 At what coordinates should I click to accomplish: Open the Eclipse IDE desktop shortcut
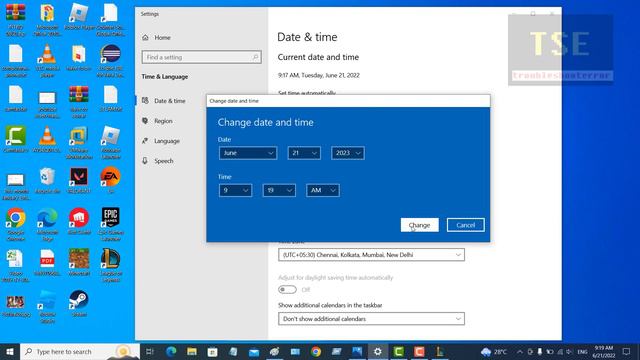111,60
